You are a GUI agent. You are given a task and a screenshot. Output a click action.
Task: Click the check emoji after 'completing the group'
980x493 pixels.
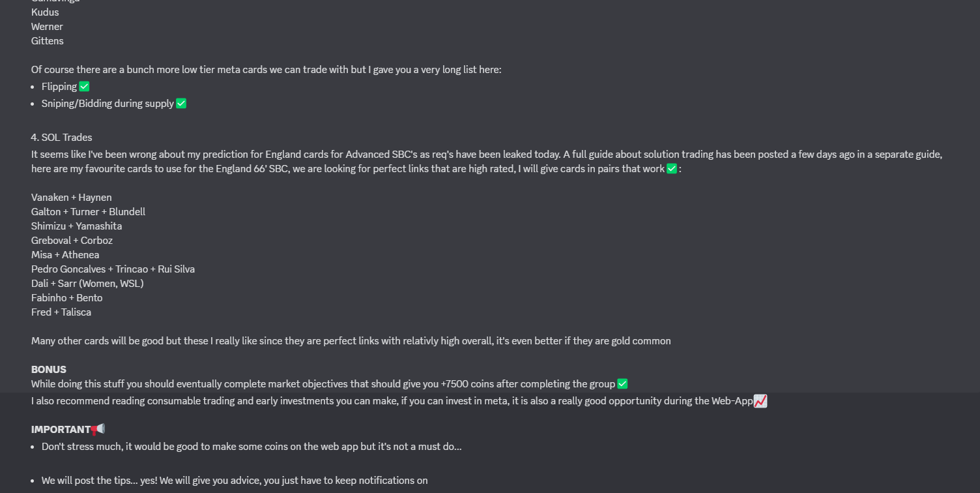coord(622,383)
